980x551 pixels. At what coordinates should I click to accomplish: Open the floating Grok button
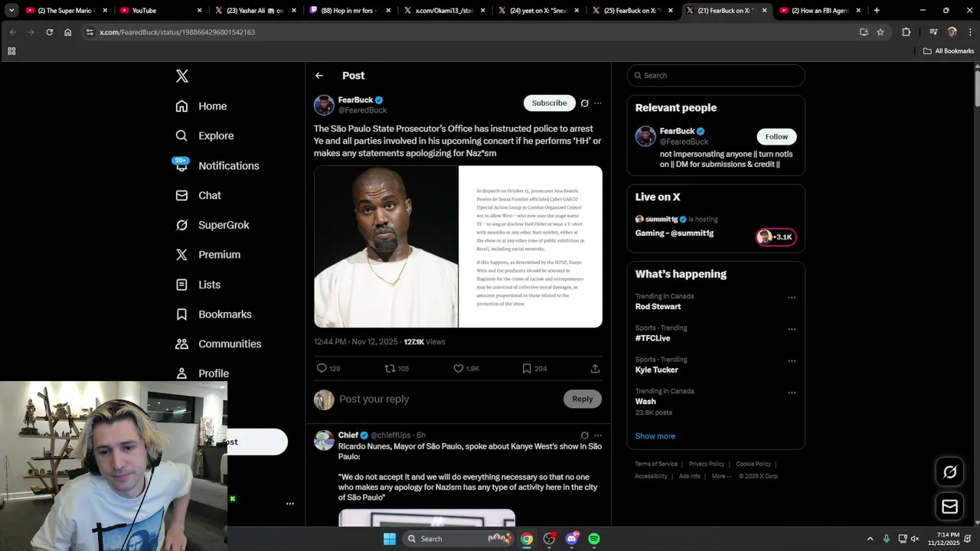[x=949, y=472]
